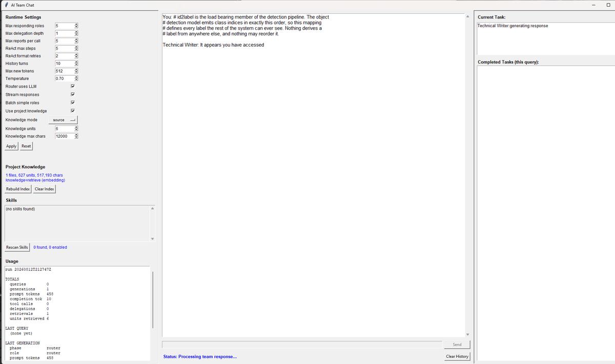
Task: Click the Max reports per call field
Action: click(x=64, y=40)
